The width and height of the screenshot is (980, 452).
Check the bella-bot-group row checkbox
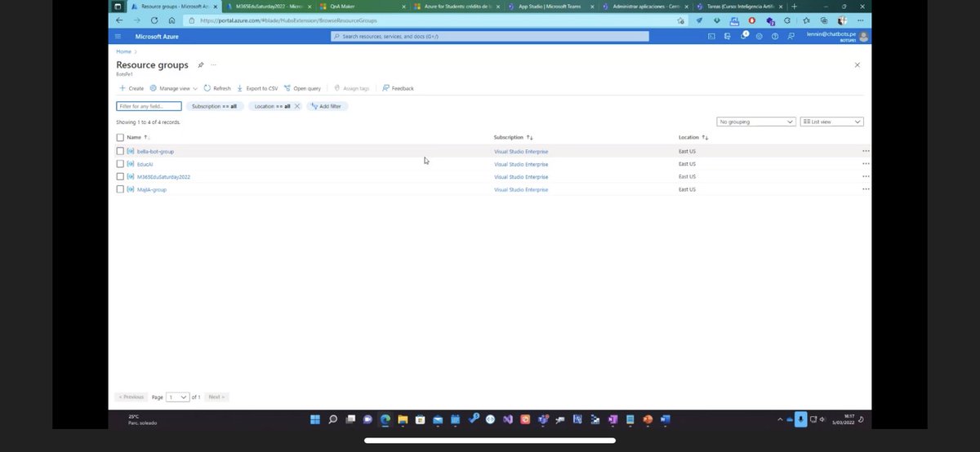[120, 151]
